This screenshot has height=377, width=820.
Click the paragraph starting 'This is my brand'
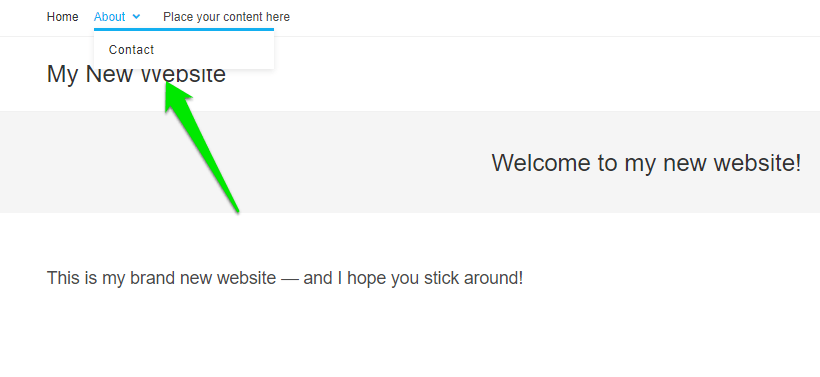click(284, 278)
